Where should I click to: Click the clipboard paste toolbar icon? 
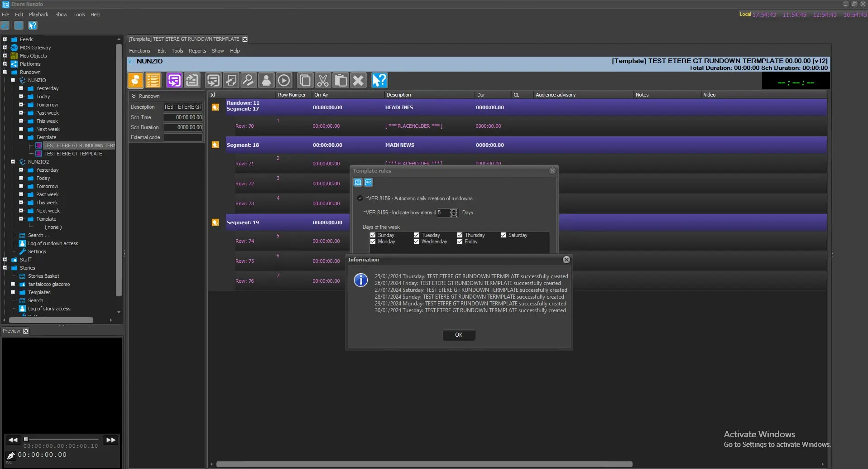coord(340,81)
